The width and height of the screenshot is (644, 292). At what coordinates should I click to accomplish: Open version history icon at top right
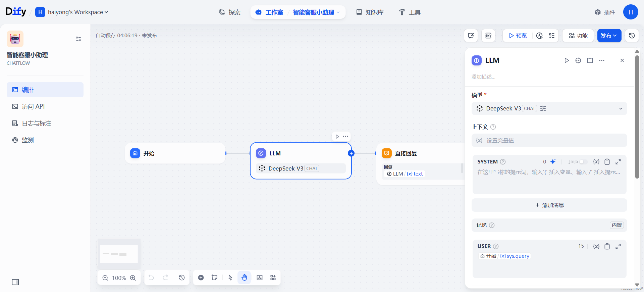pyautogui.click(x=632, y=36)
